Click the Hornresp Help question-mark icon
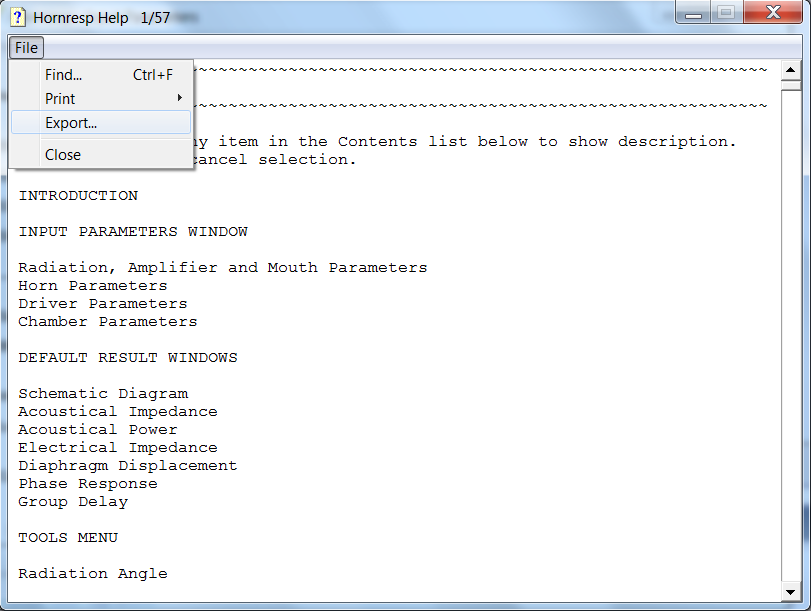The image size is (811, 611). click(18, 17)
